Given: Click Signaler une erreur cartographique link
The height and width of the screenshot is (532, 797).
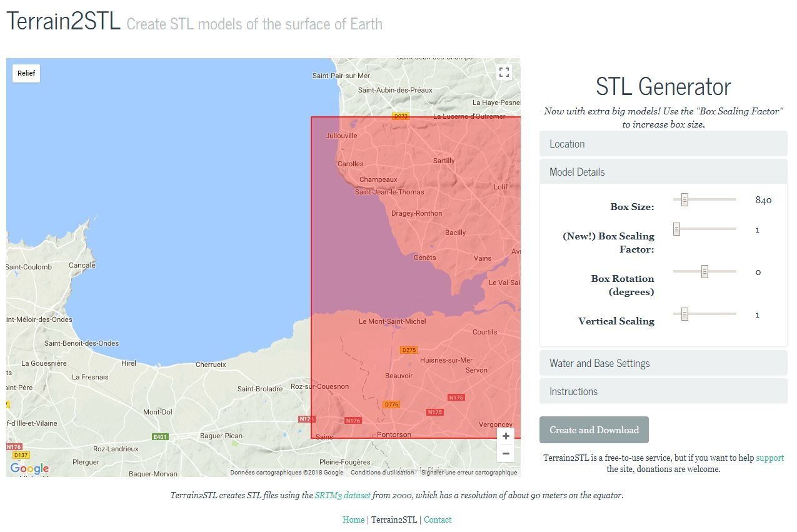Looking at the screenshot, I should [x=469, y=473].
